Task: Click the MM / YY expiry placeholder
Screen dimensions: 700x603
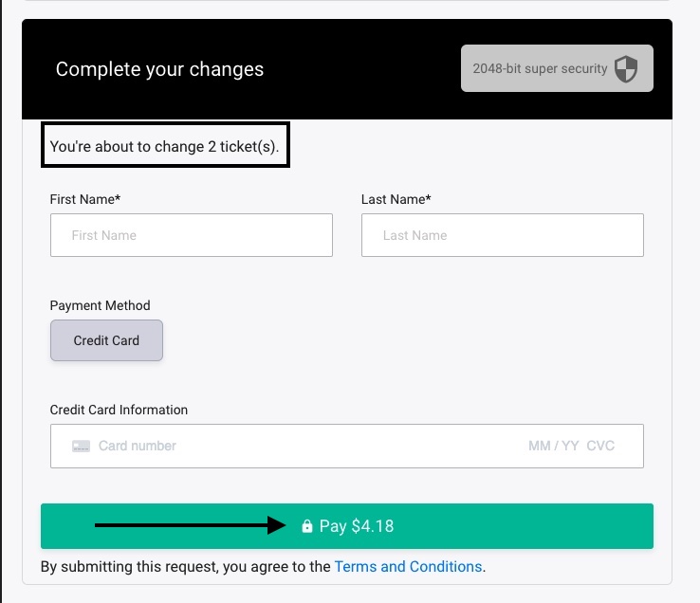Action: pos(553,446)
